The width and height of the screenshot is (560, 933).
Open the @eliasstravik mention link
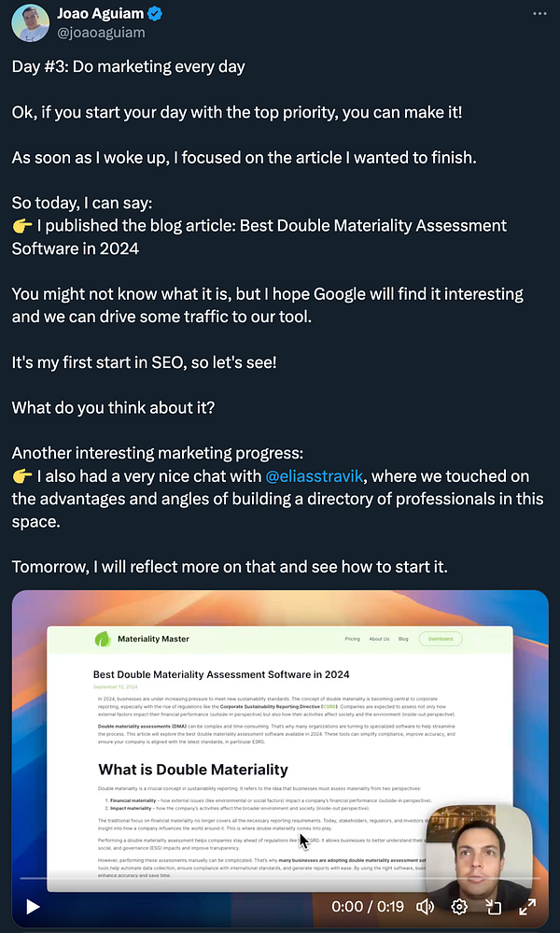pos(314,476)
